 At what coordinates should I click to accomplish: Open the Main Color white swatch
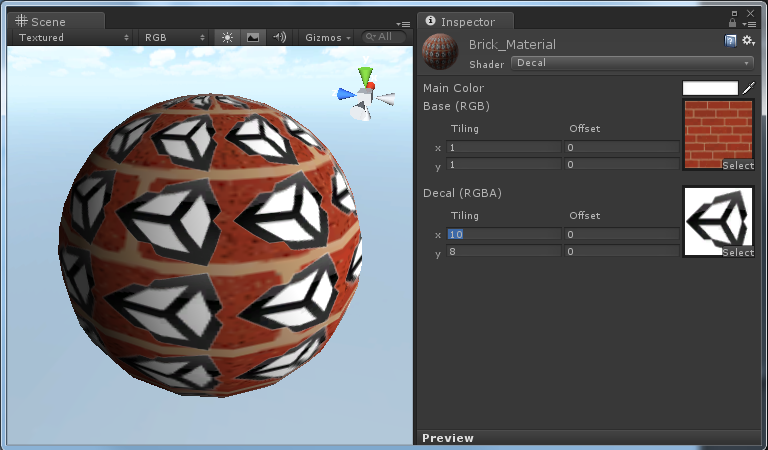point(710,88)
